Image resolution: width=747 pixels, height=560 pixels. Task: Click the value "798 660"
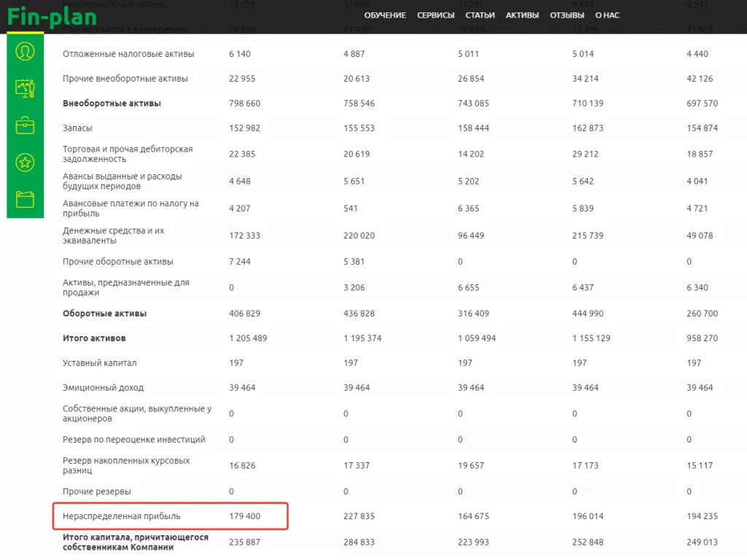[244, 104]
